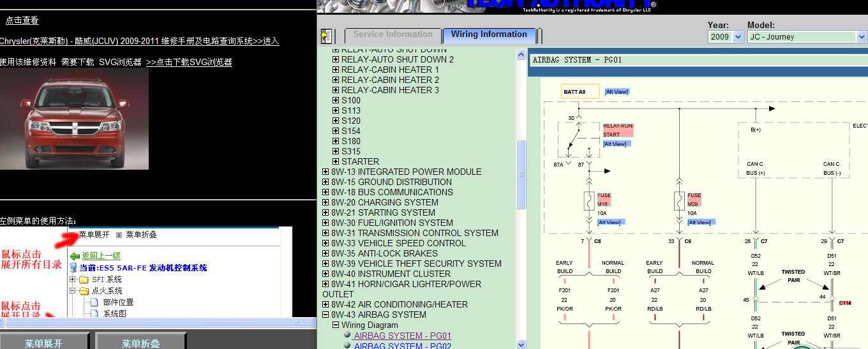Select 8W-39 VEHICLE THEFT SECURITY SYSTEM row
Image resolution: width=868 pixels, height=349 pixels.
pyautogui.click(x=416, y=264)
